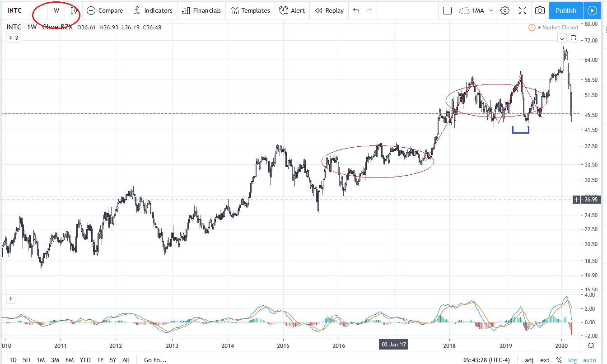The width and height of the screenshot is (607, 364).
Task: Open the timezone menu showing UTC-4
Action: (x=487, y=360)
